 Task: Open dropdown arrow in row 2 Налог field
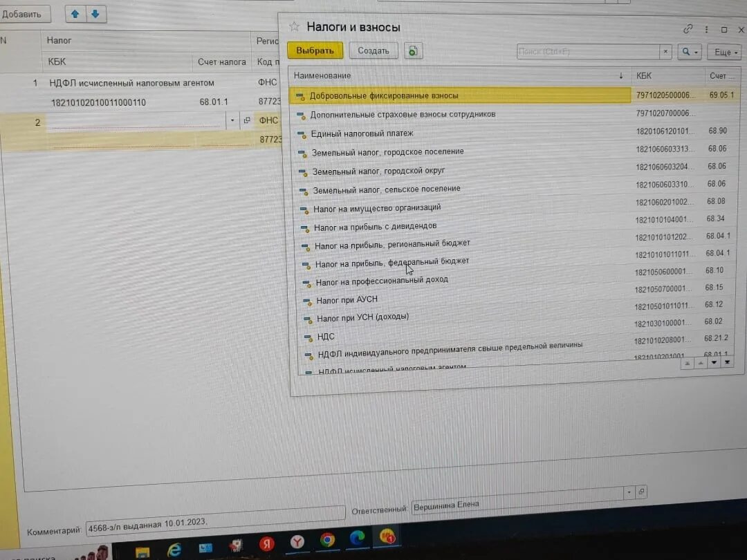pyautogui.click(x=232, y=120)
